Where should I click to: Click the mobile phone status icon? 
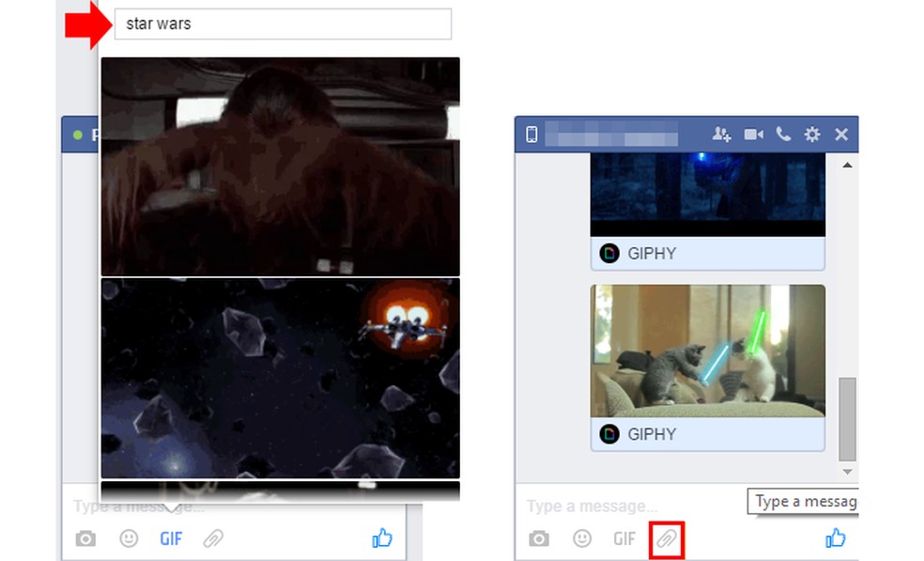click(x=531, y=134)
